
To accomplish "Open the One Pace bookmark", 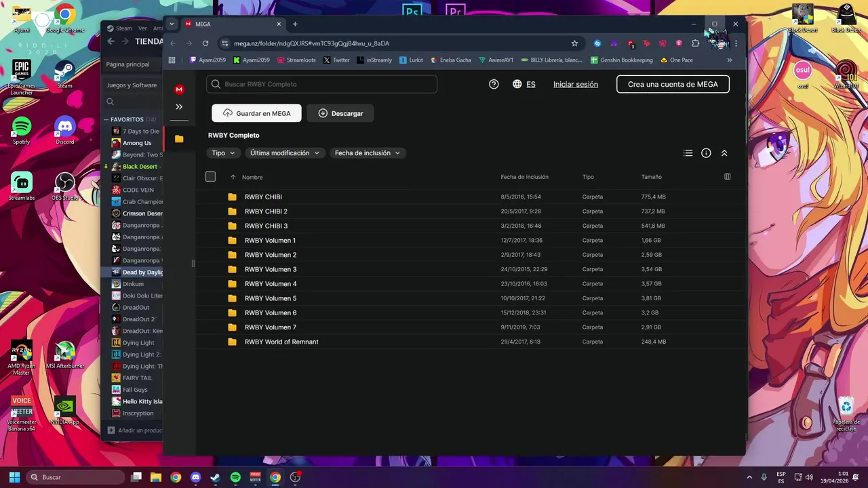I will (x=677, y=60).
